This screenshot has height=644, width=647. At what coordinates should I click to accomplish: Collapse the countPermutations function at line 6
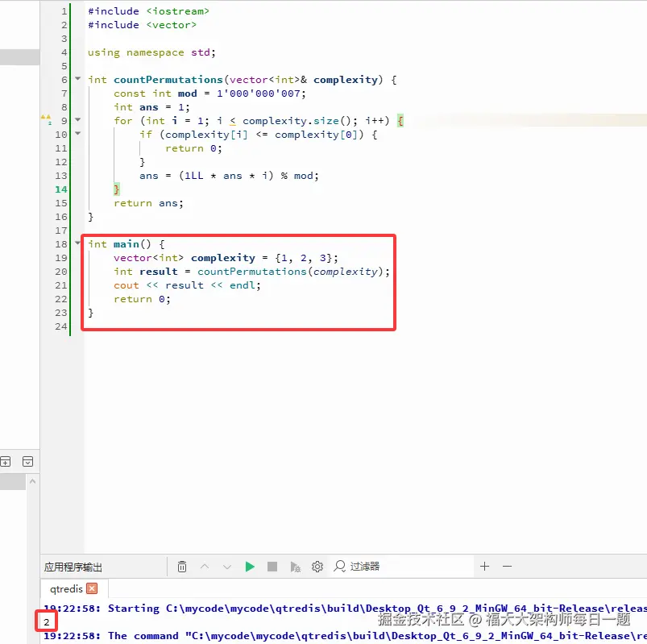tap(77, 78)
